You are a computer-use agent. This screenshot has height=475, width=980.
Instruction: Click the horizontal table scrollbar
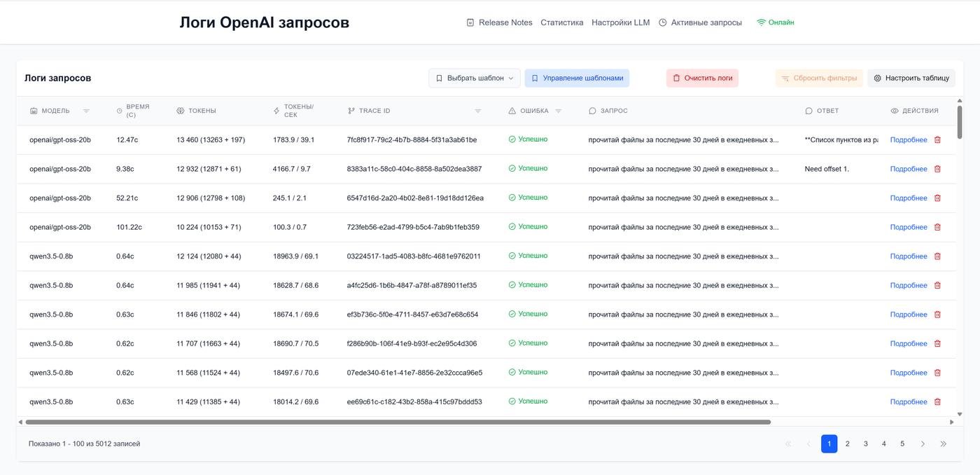pos(398,422)
